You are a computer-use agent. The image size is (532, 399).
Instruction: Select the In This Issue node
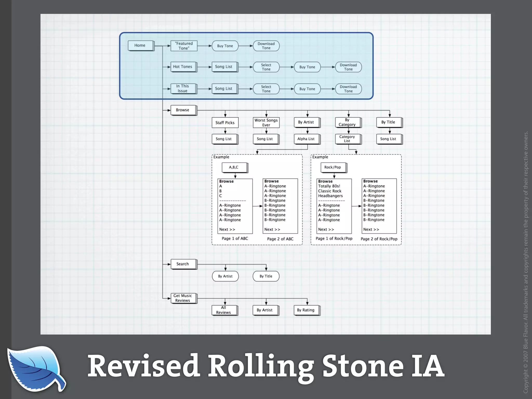(183, 89)
